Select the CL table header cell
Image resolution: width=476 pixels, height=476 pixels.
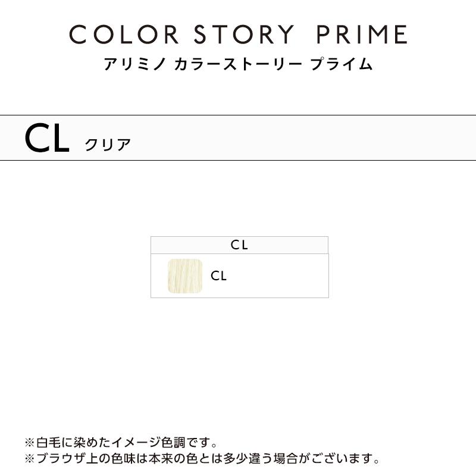click(239, 245)
